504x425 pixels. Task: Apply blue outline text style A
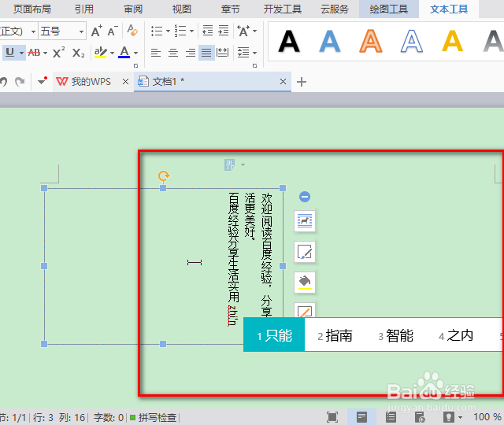412,41
